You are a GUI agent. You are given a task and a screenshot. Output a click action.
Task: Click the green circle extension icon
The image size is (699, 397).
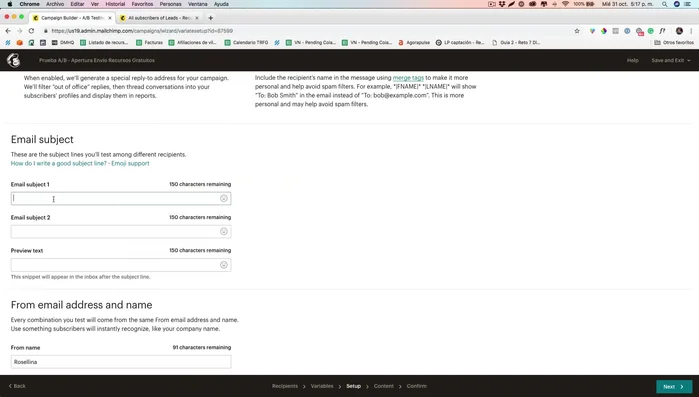[x=650, y=31]
